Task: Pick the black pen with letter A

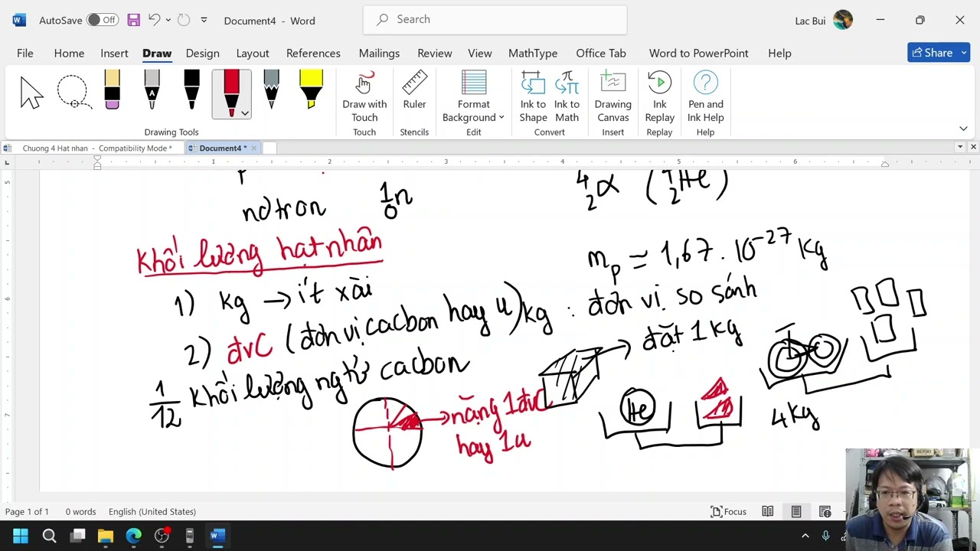Action: (x=152, y=90)
